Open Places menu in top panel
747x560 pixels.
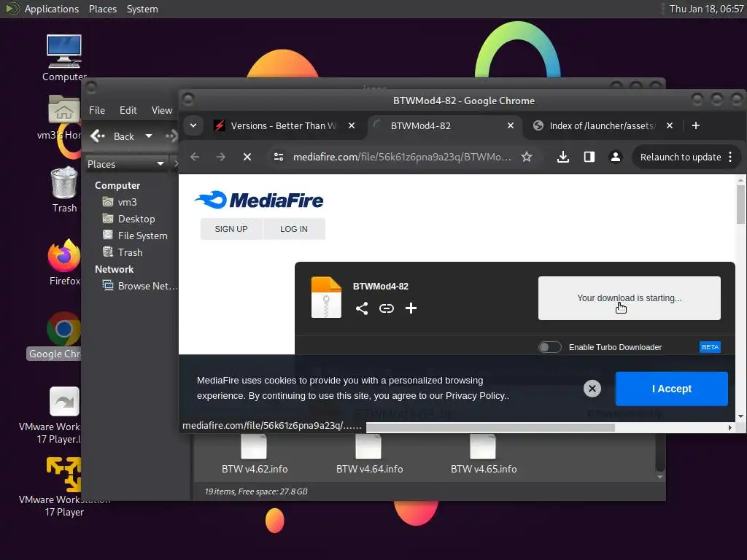pyautogui.click(x=103, y=9)
